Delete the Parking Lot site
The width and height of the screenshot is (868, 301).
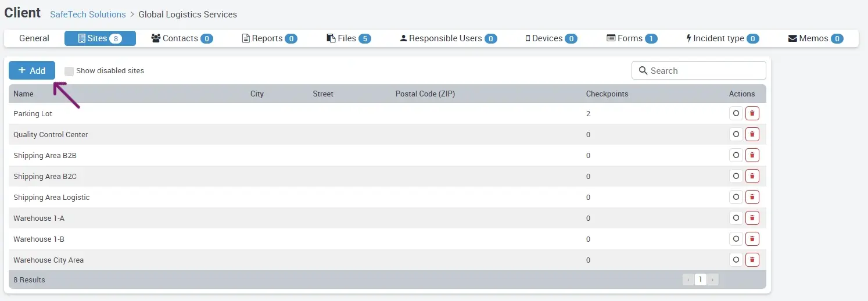pyautogui.click(x=752, y=113)
